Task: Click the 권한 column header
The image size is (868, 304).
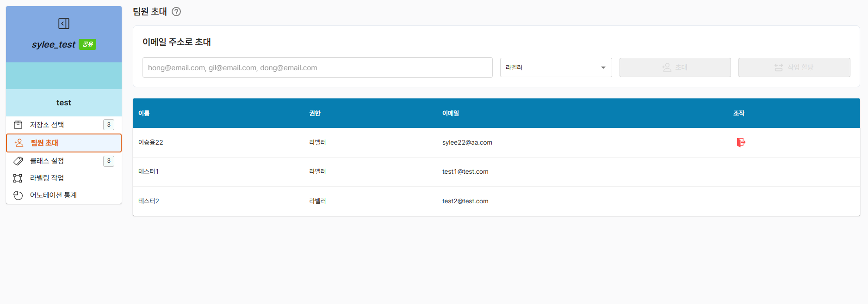Action: [x=315, y=113]
